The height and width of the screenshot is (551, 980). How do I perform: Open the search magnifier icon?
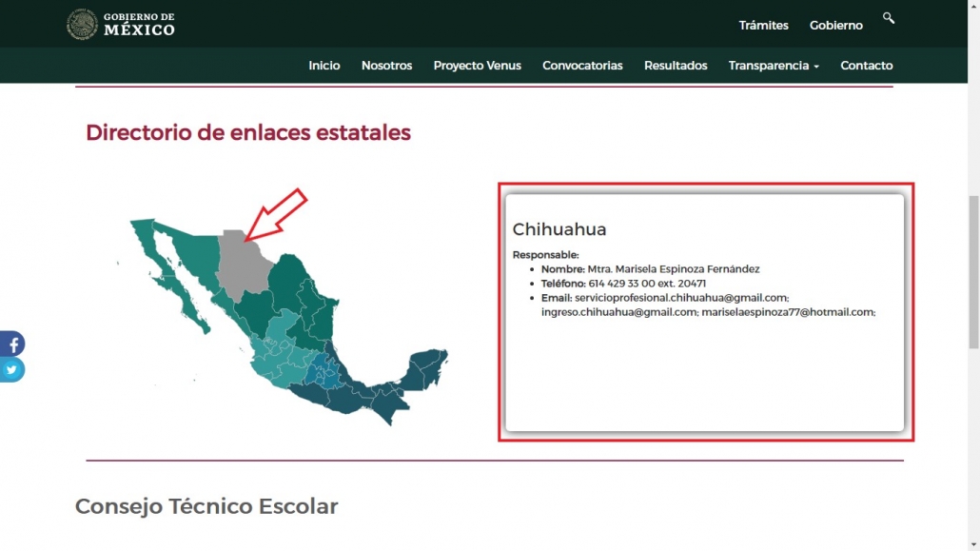coord(888,18)
